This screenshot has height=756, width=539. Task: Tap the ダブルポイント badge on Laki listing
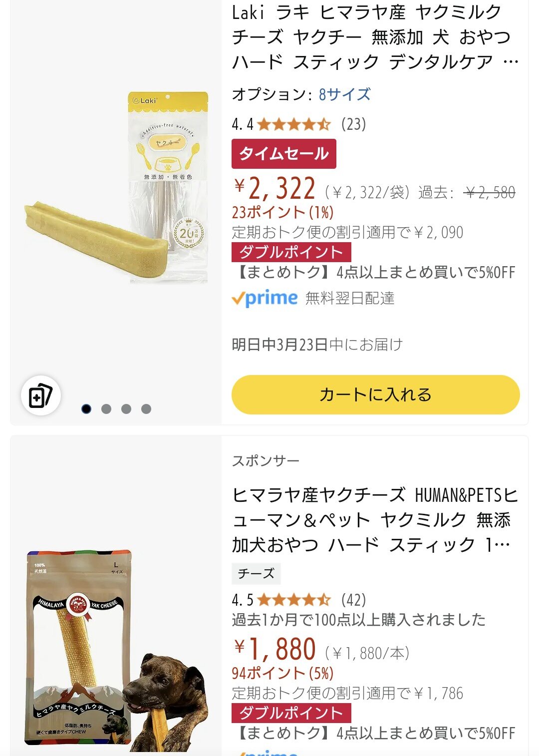[291, 252]
